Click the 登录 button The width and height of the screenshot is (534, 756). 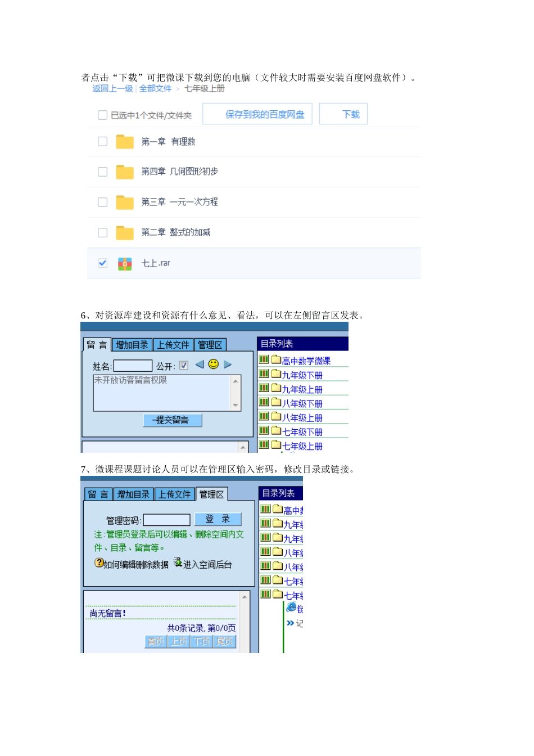218,519
